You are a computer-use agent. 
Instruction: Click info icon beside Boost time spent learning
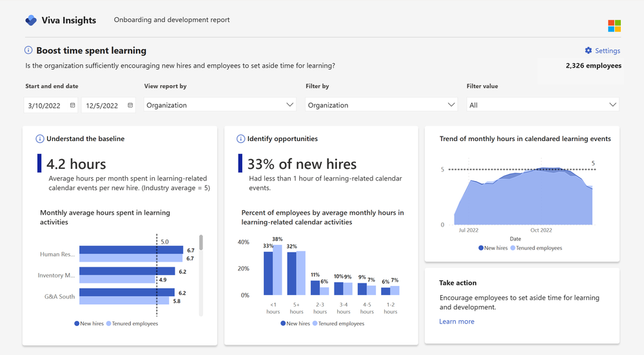click(28, 50)
